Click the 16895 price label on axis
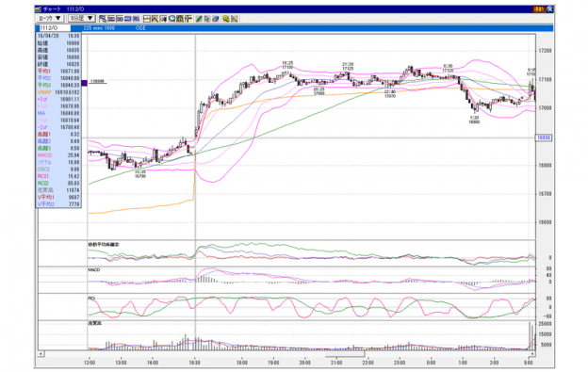The image size is (588, 372). 544,137
